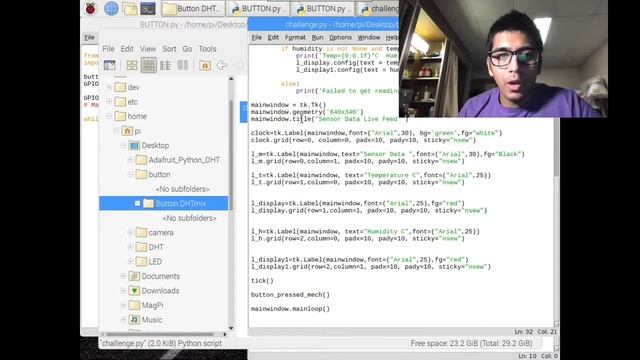Switch to second BUTTON.py taskbar window
This screenshot has width=640, height=360.
pyautogui.click(x=322, y=9)
